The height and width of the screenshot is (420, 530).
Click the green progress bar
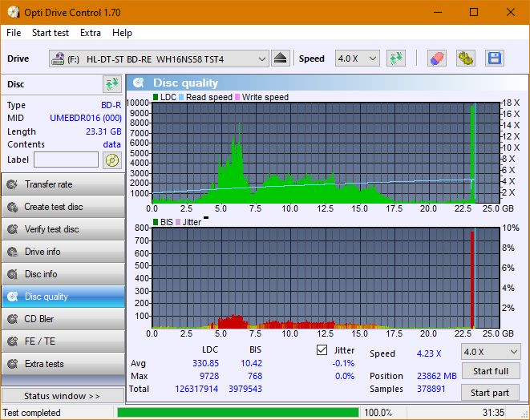pos(237,413)
